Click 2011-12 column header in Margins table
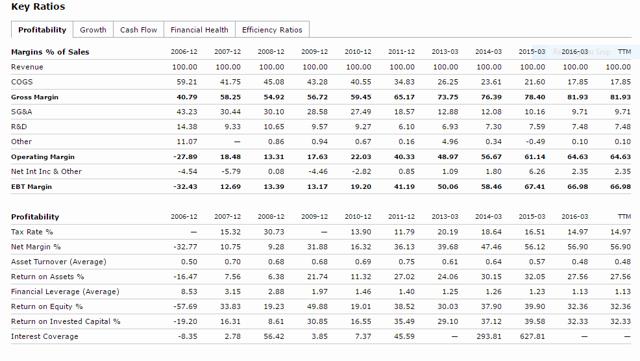 (401, 52)
